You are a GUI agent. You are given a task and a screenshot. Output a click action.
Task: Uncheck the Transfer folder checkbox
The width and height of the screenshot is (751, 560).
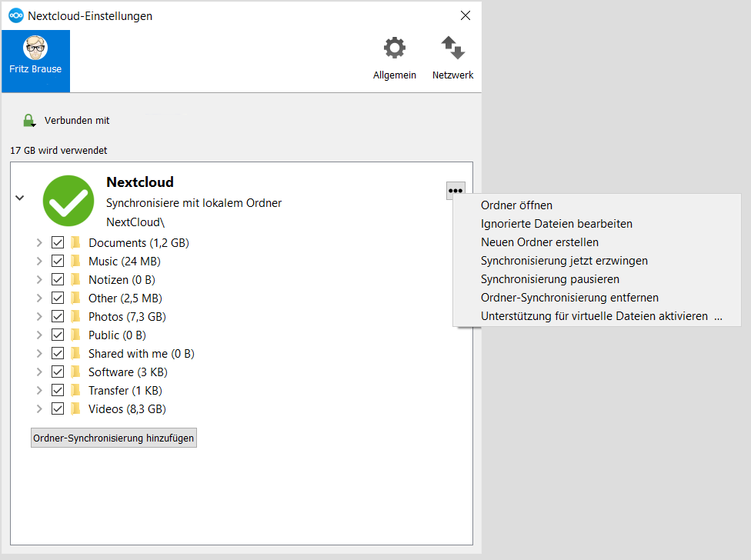click(58, 391)
